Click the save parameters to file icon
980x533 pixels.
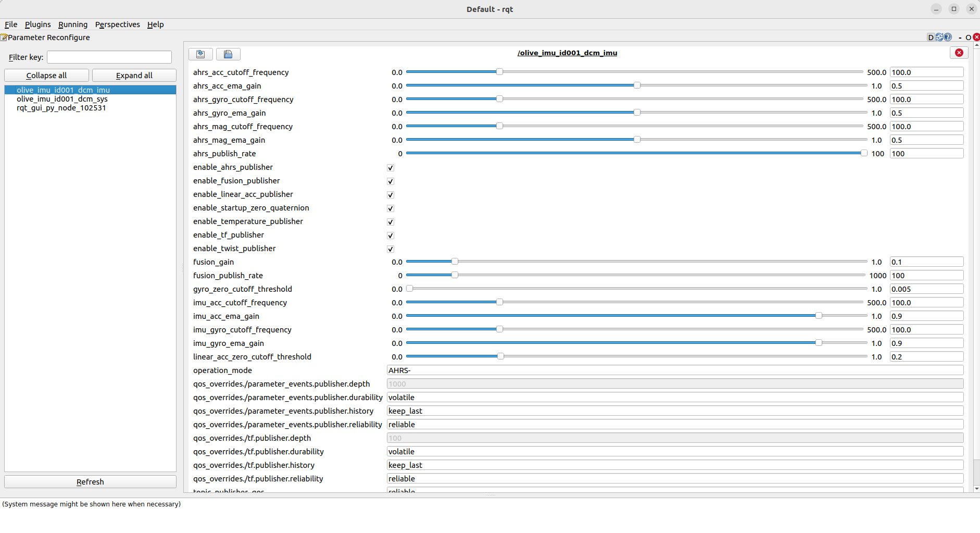coord(200,54)
